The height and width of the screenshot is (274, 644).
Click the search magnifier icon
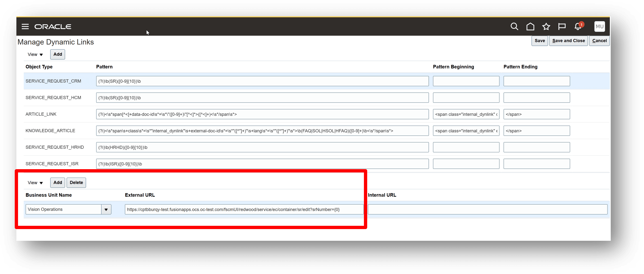tap(514, 26)
